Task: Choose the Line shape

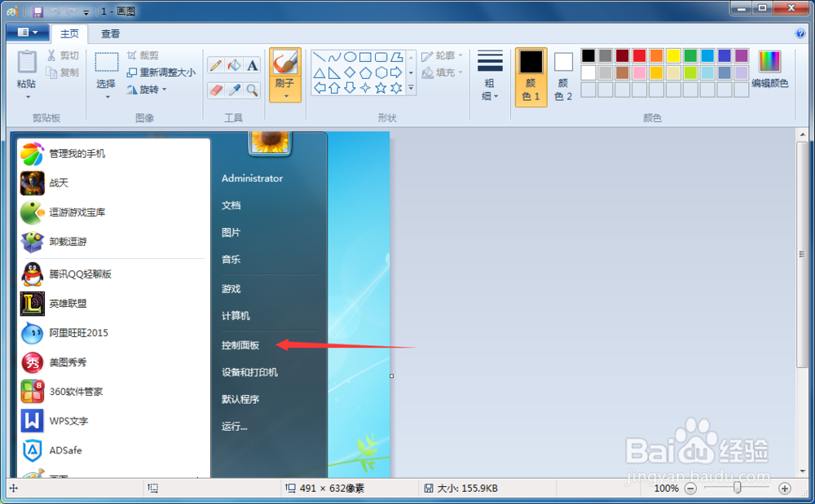Action: click(x=319, y=56)
